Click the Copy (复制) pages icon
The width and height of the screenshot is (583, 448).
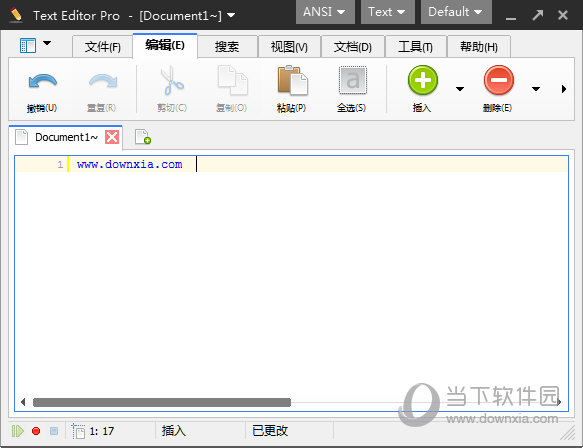click(x=233, y=80)
